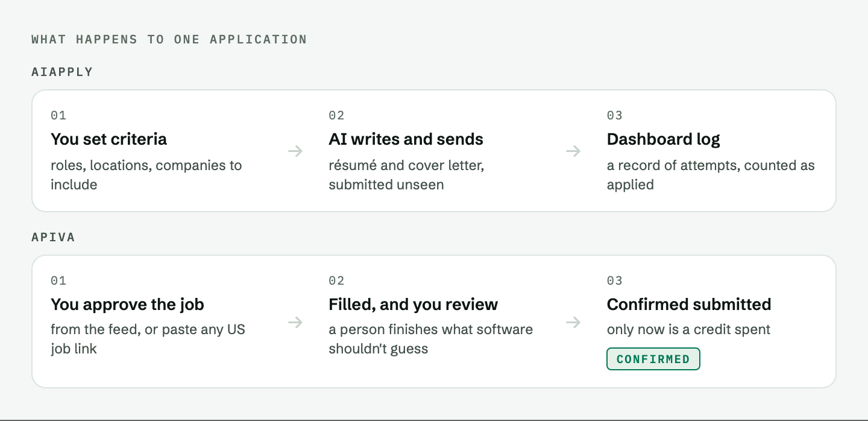Click the 'AI writes and sends' title
Viewport: 868px width, 421px height.
(406, 139)
